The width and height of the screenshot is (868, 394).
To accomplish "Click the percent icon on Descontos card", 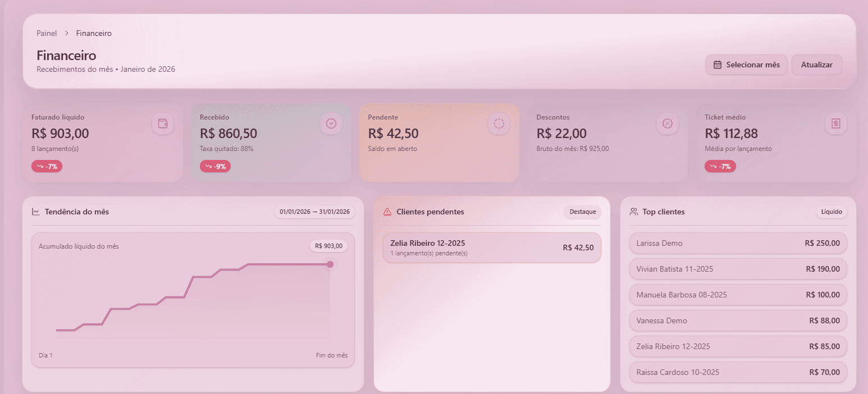I will point(668,123).
